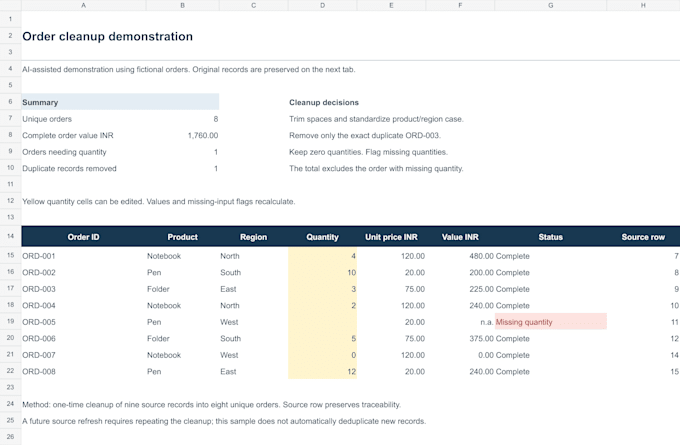Image resolution: width=680 pixels, height=445 pixels.
Task: Select 'West' region in ORD-007 row
Action: [253, 355]
